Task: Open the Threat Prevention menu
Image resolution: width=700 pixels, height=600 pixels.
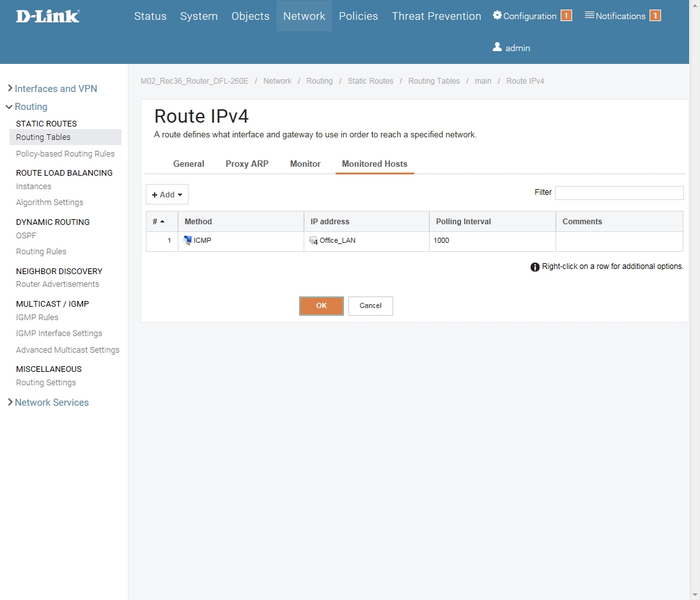Action: [x=437, y=16]
